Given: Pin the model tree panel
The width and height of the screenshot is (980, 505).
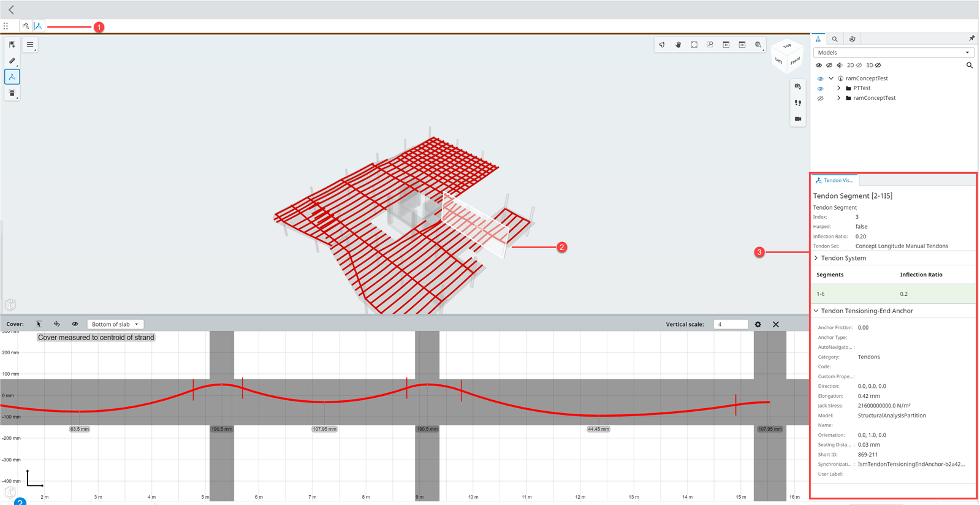Looking at the screenshot, I should click(x=971, y=39).
